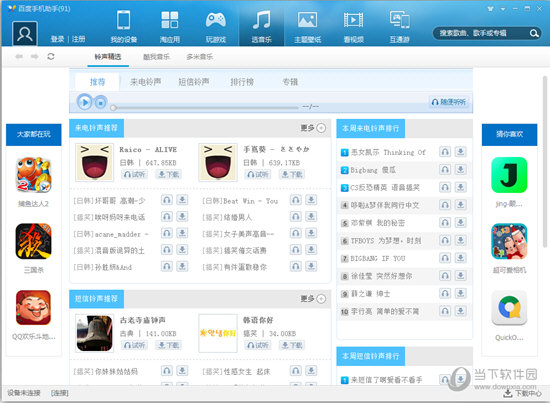Click 随便听听 random listen button
Viewport: 550px width, 403px height.
tap(449, 102)
